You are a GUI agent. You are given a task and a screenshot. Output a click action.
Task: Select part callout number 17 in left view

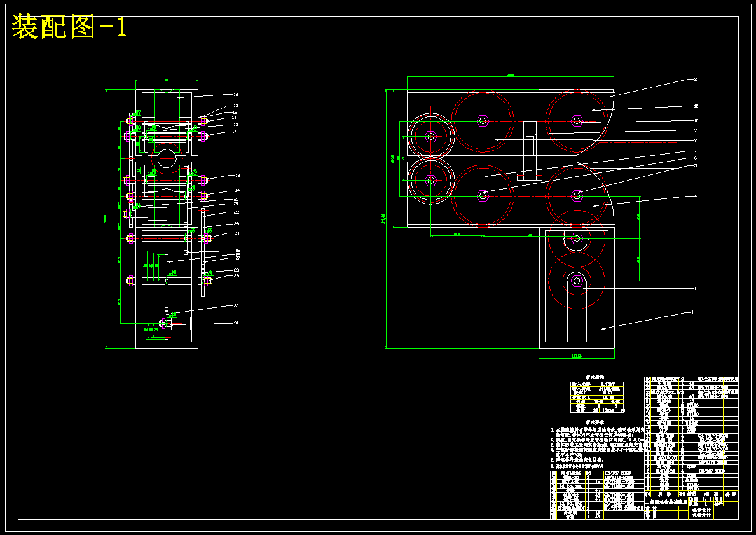(235, 131)
